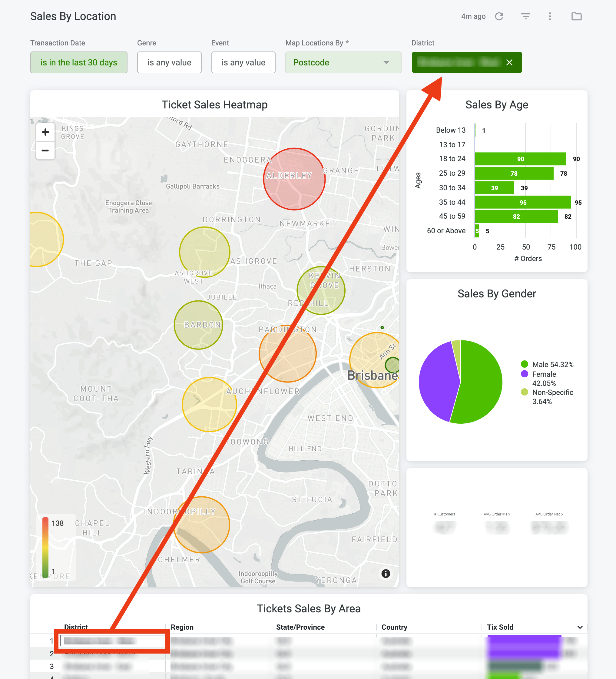Open the Event 'is any value' filter
616x679 pixels.
point(243,62)
